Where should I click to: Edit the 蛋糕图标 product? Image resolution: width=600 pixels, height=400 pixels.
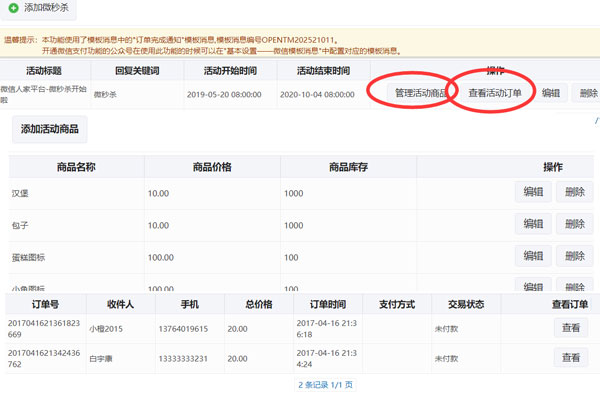533,256
